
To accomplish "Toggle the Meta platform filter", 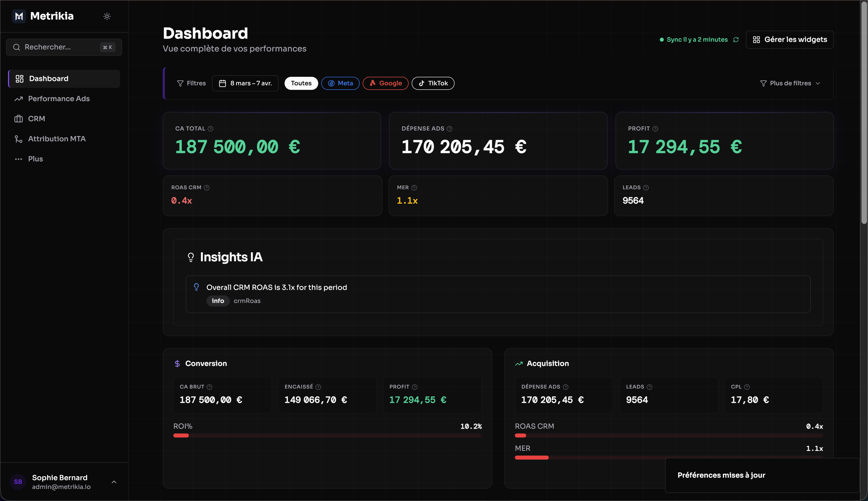I will point(340,83).
